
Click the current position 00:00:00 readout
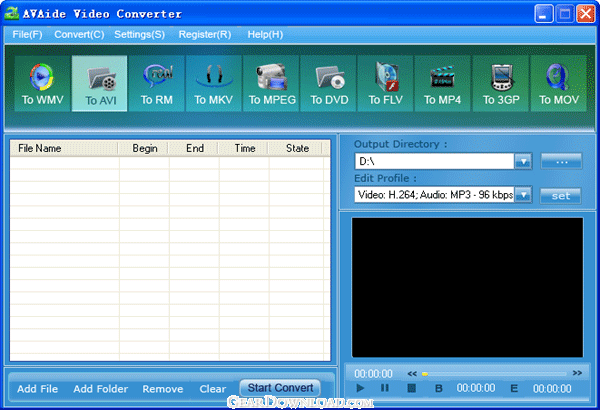click(x=373, y=373)
